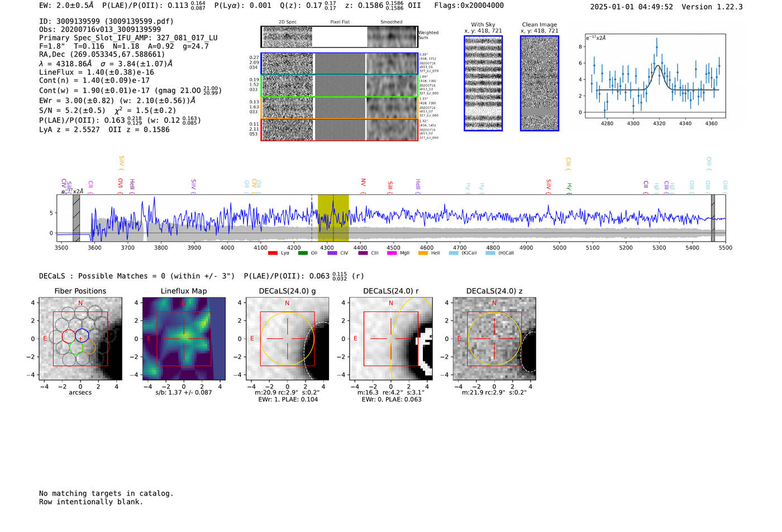Click the HeII orange legend swatch
The image size is (782, 532).
pyautogui.click(x=423, y=253)
